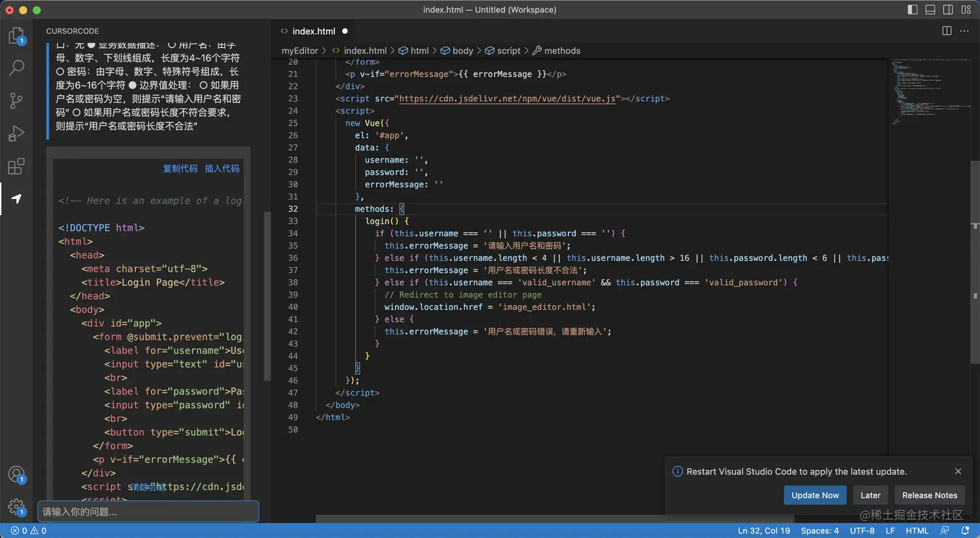980x538 pixels.
Task: Select encoding UTF-8 in status bar
Action: coord(862,530)
